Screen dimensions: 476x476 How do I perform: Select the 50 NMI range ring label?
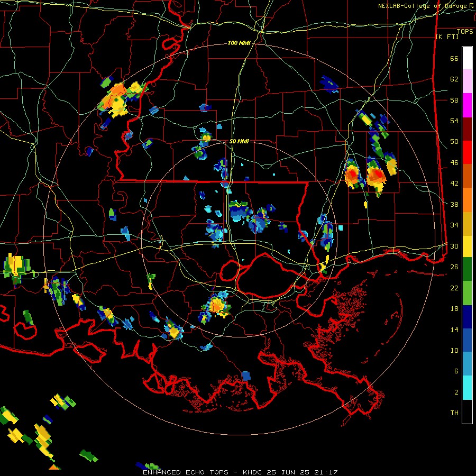239,141
